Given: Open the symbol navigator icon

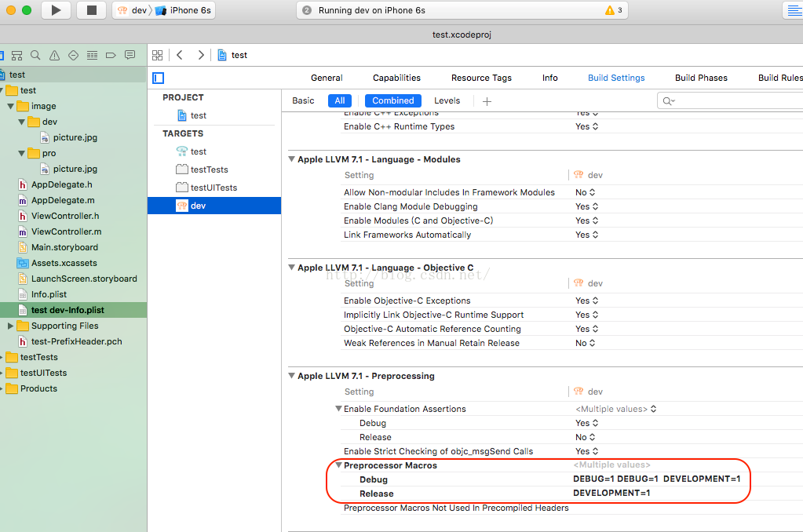Looking at the screenshot, I should click(16, 56).
